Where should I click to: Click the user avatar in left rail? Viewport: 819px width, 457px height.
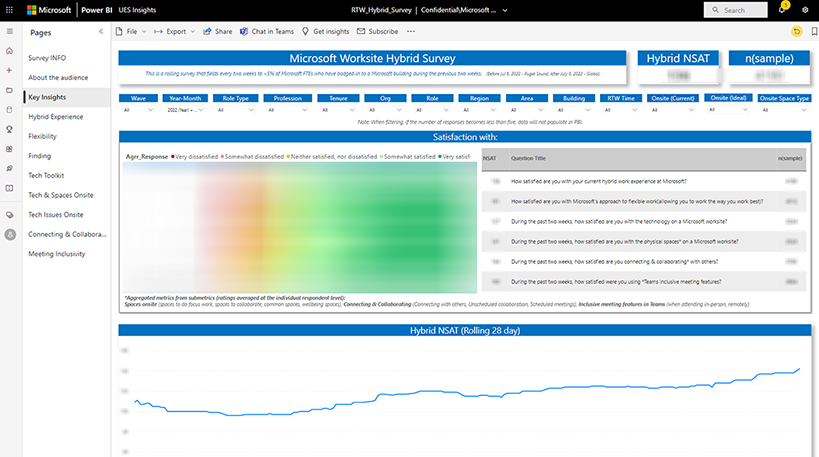(10, 235)
